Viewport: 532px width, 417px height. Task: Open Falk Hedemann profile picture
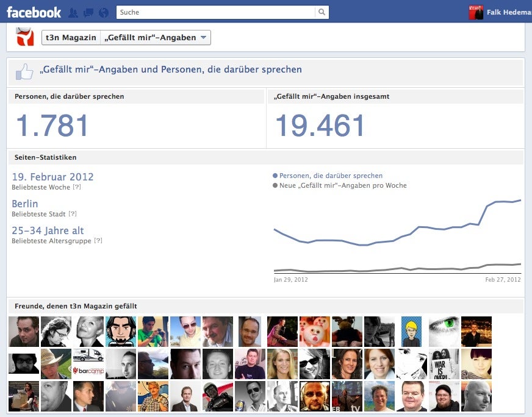pyautogui.click(x=476, y=13)
